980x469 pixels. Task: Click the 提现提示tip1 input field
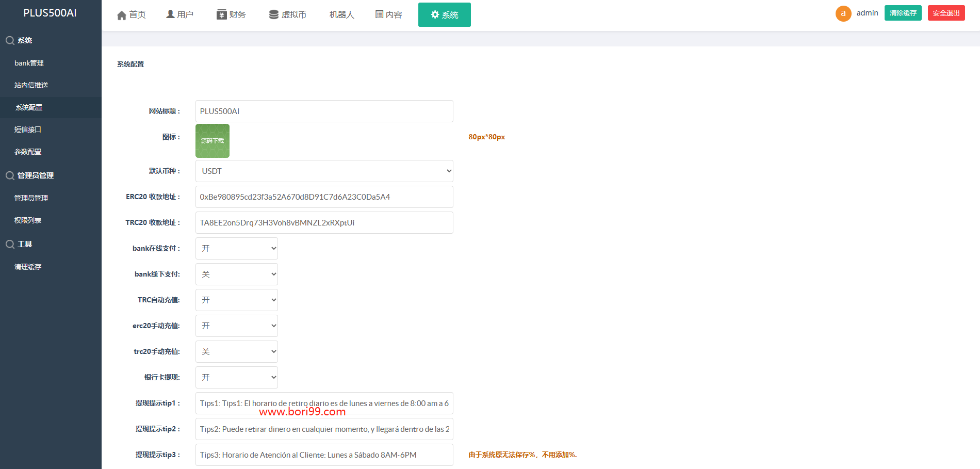pos(324,403)
